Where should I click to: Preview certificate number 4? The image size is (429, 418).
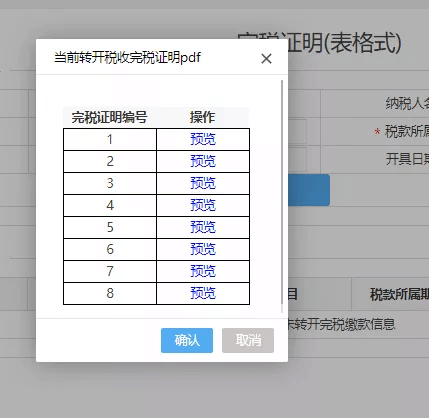[x=203, y=205]
